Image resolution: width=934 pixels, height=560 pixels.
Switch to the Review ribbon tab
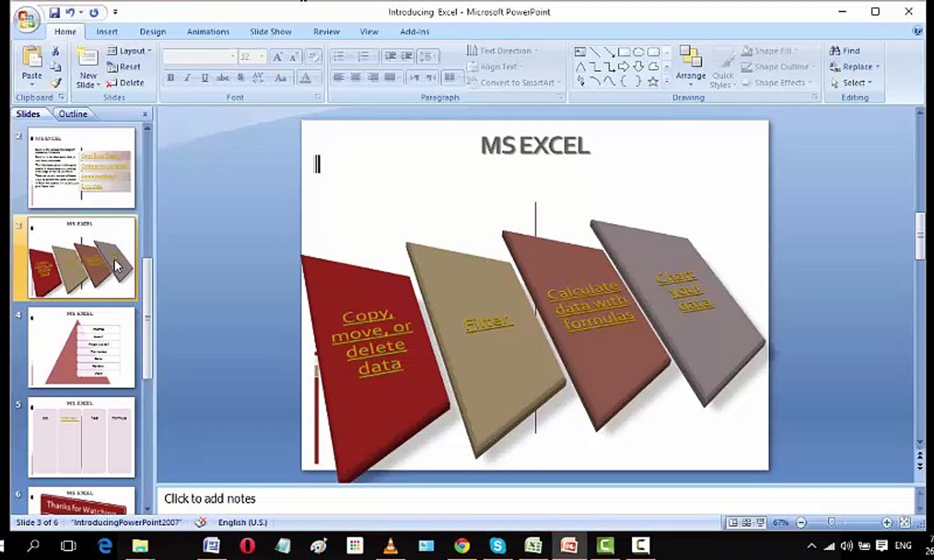pyautogui.click(x=326, y=32)
